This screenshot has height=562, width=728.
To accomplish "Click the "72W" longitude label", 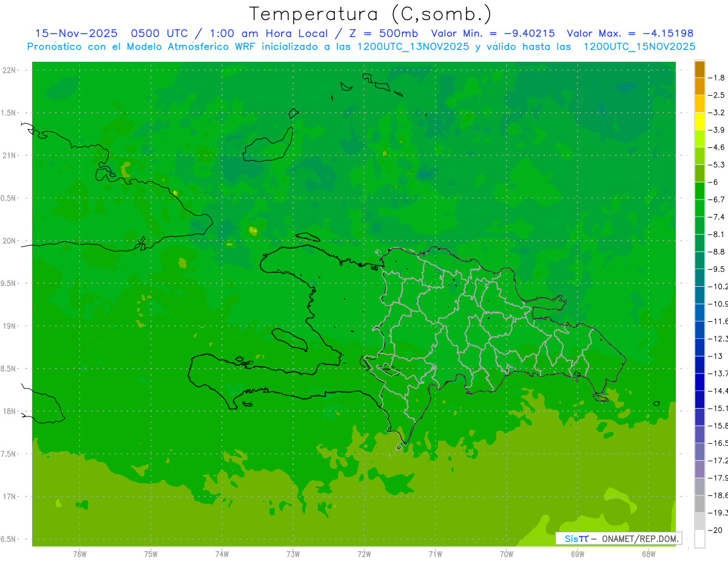I will pos(364,554).
